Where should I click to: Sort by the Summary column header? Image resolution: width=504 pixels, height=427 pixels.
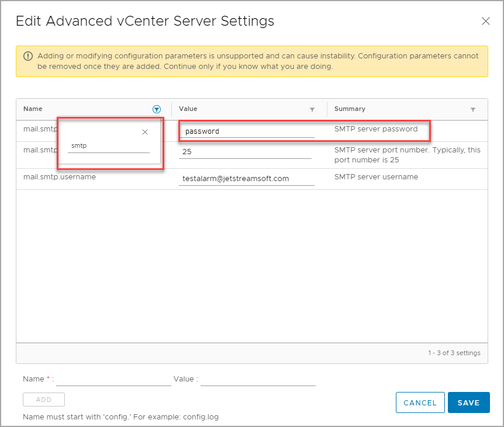click(349, 109)
